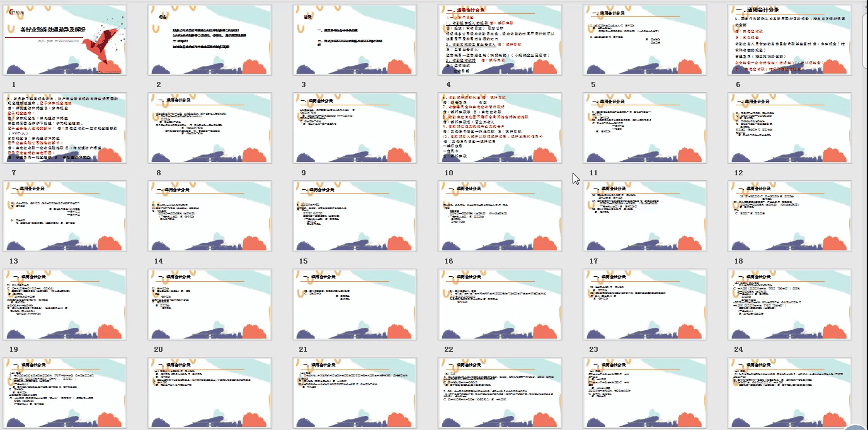Choose slide 5 thumbnail
This screenshot has height=430, width=868.
tap(645, 40)
